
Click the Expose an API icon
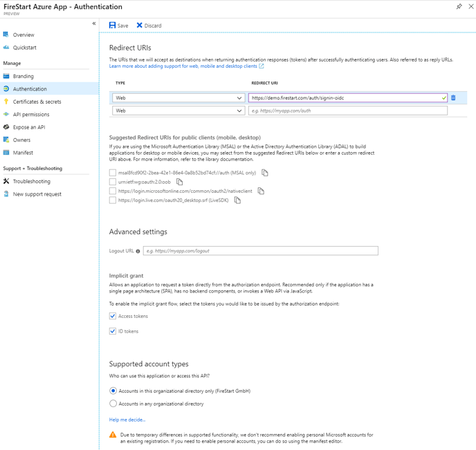pos(6,127)
